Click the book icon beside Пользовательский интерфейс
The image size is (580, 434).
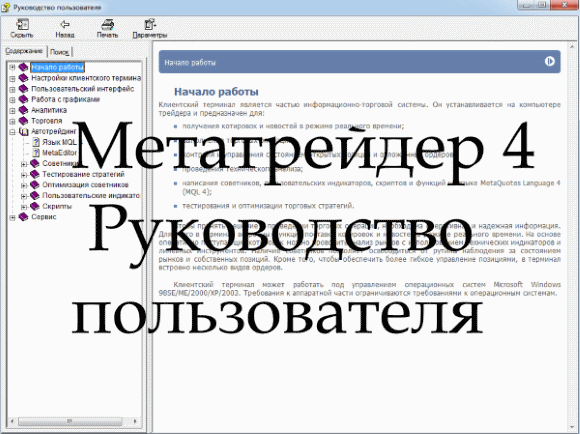pos(23,89)
